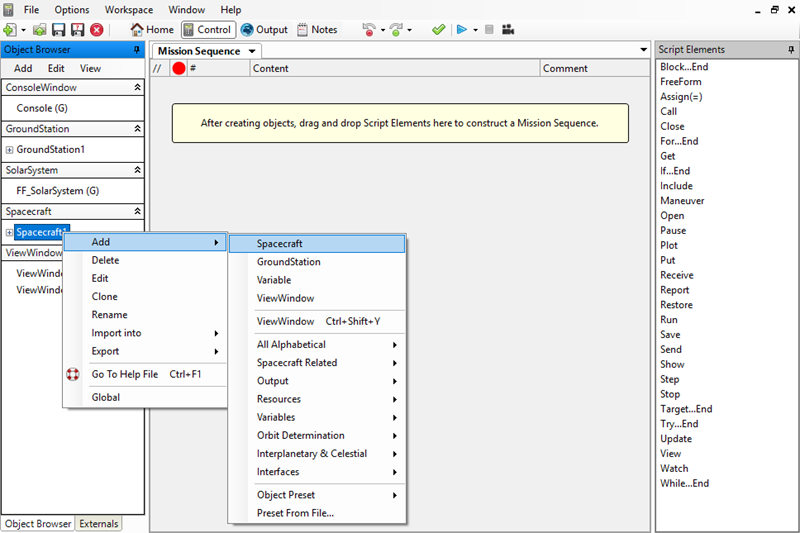Click the Save floppy disk icon
The image size is (800, 533).
(59, 30)
